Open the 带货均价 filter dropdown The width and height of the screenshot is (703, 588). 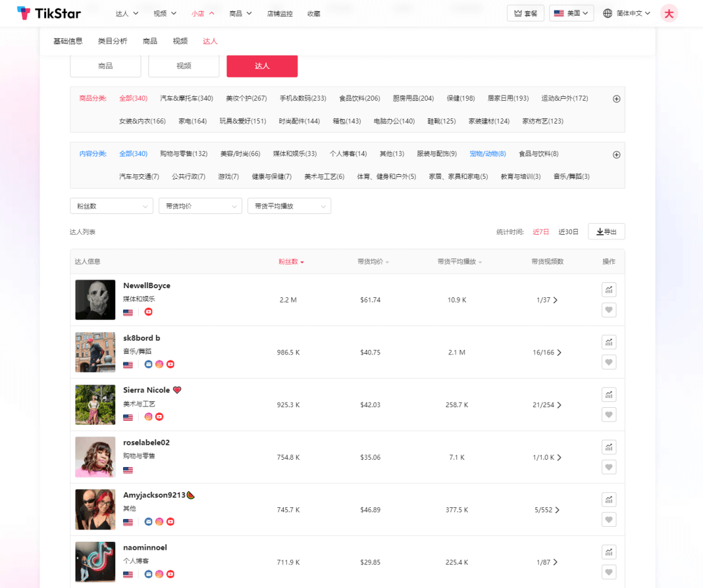click(200, 206)
